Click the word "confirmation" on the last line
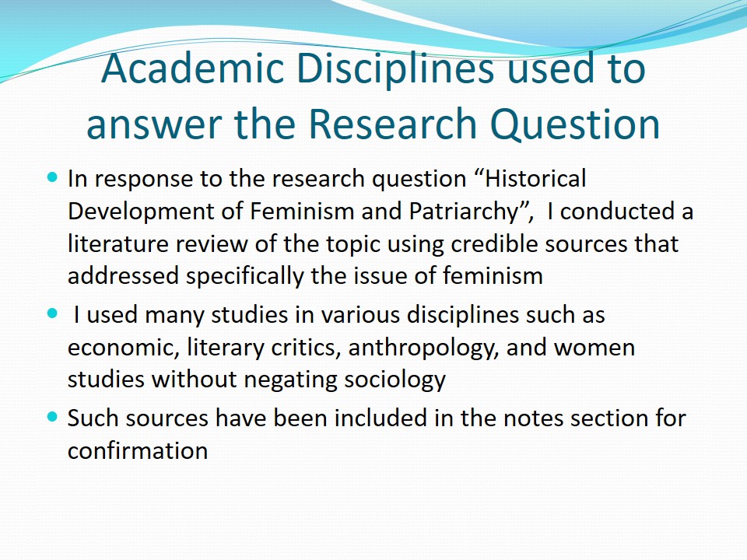The height and width of the screenshot is (560, 747). [x=138, y=451]
